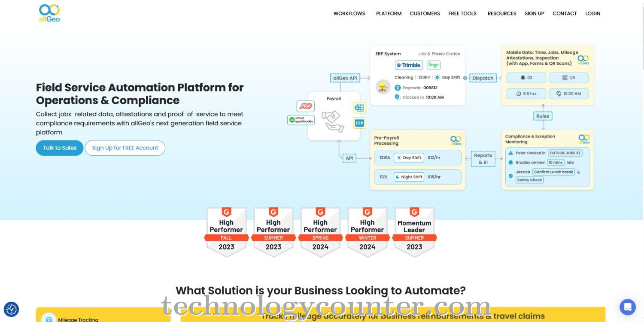Select the Mileage Tracking car icon
644x322 pixels.
click(x=49, y=319)
